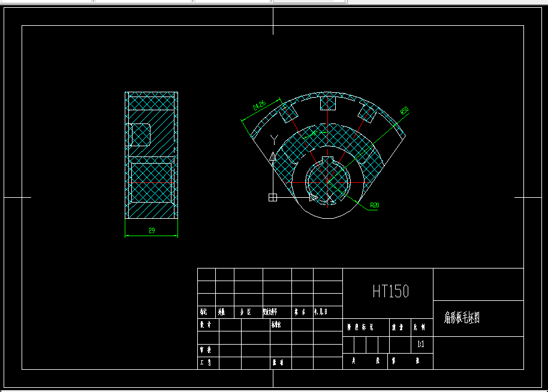Click the HT150 material text in title block

[391, 291]
